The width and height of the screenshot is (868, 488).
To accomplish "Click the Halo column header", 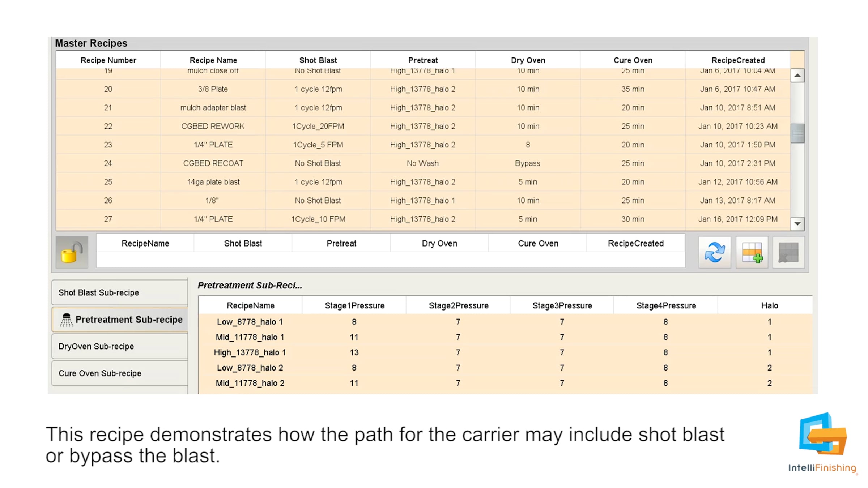I will pos(769,305).
